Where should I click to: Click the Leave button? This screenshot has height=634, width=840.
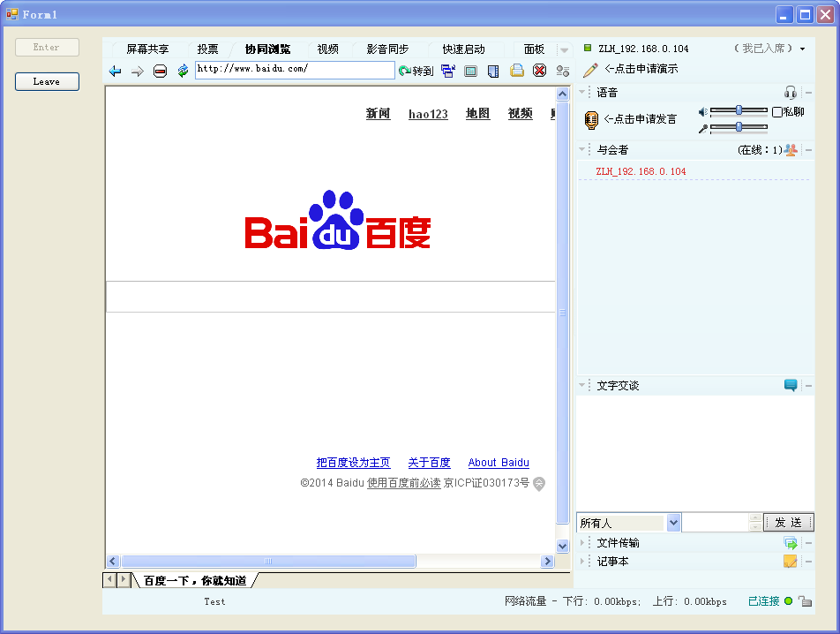tap(47, 81)
